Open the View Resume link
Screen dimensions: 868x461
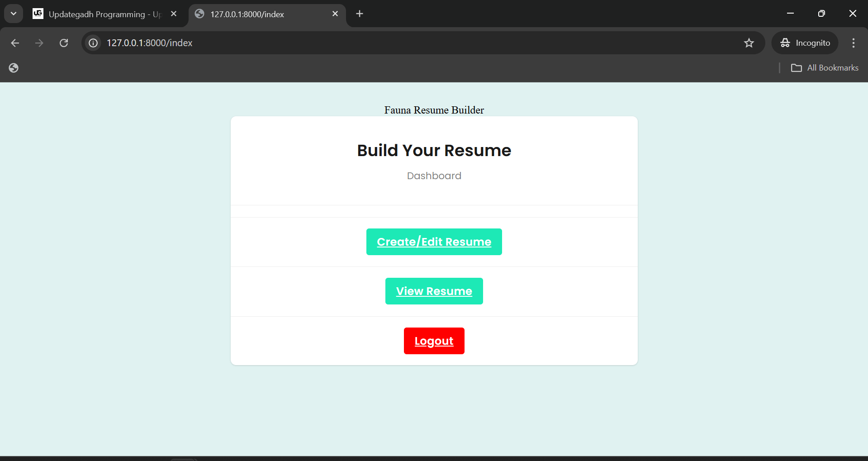pos(434,291)
